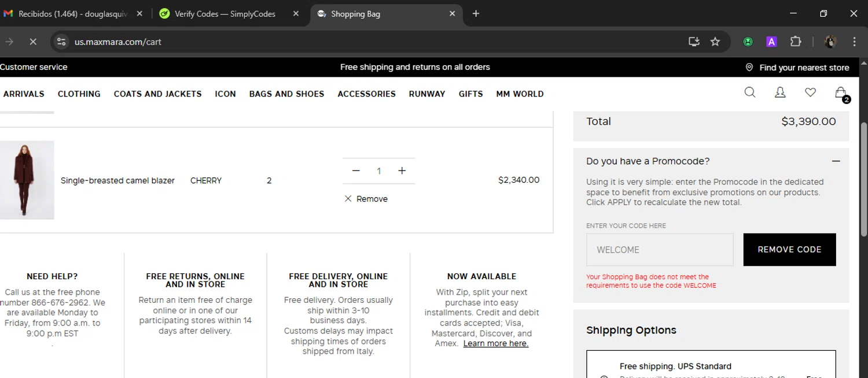Screen dimensions: 868x378
Task: Open the CLOTHING menu
Action: click(x=79, y=94)
